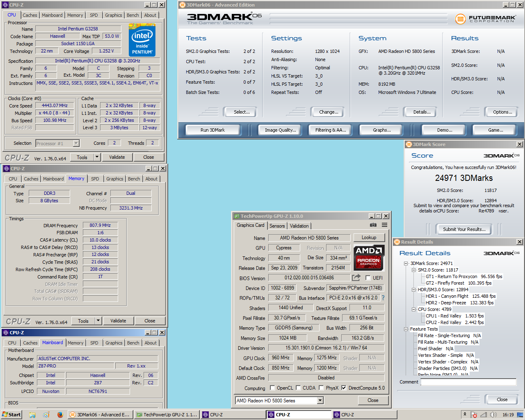Open Caches tab in the CPU-Z CPU window

(x=30, y=15)
